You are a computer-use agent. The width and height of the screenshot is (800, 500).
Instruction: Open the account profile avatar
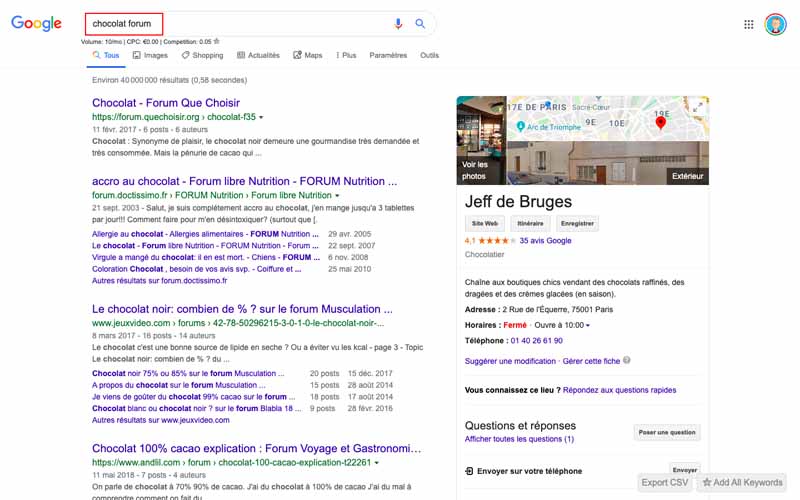pos(775,24)
